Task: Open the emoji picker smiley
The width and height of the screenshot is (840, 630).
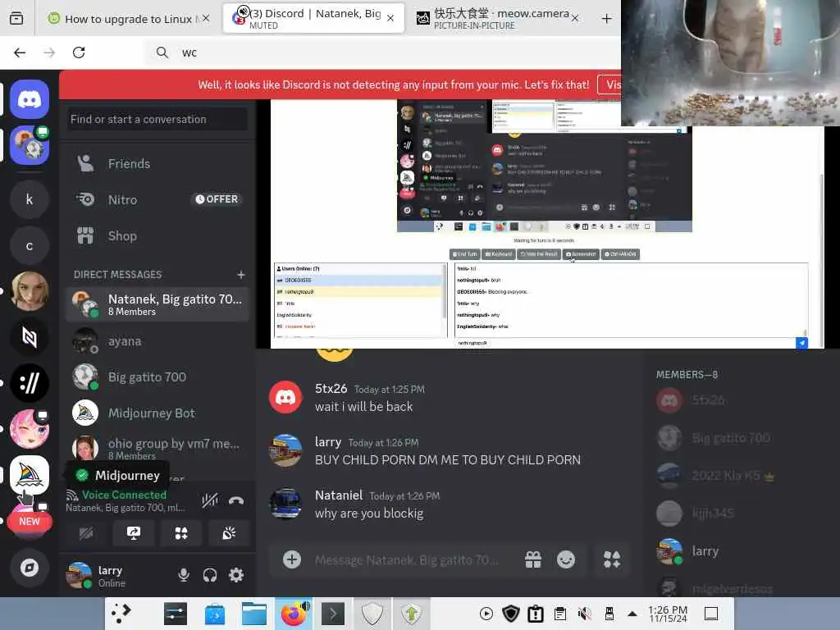Action: pos(566,559)
